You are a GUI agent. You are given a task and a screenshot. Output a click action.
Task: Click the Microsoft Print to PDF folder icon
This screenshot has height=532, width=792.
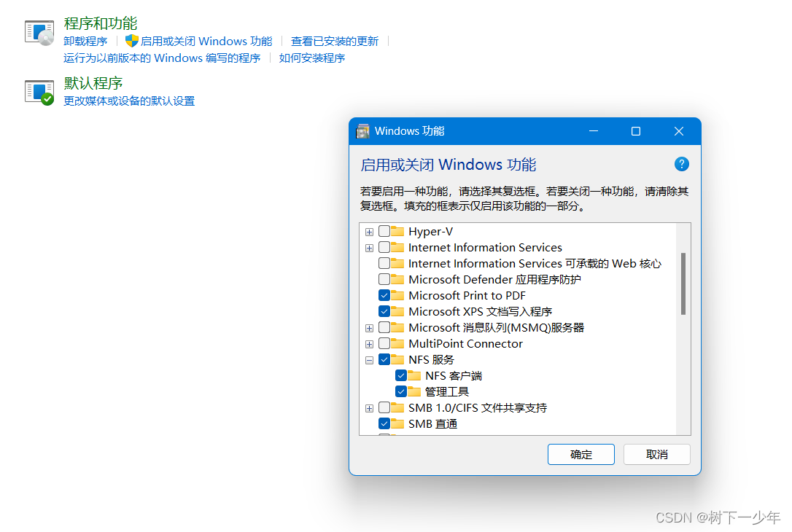point(397,295)
